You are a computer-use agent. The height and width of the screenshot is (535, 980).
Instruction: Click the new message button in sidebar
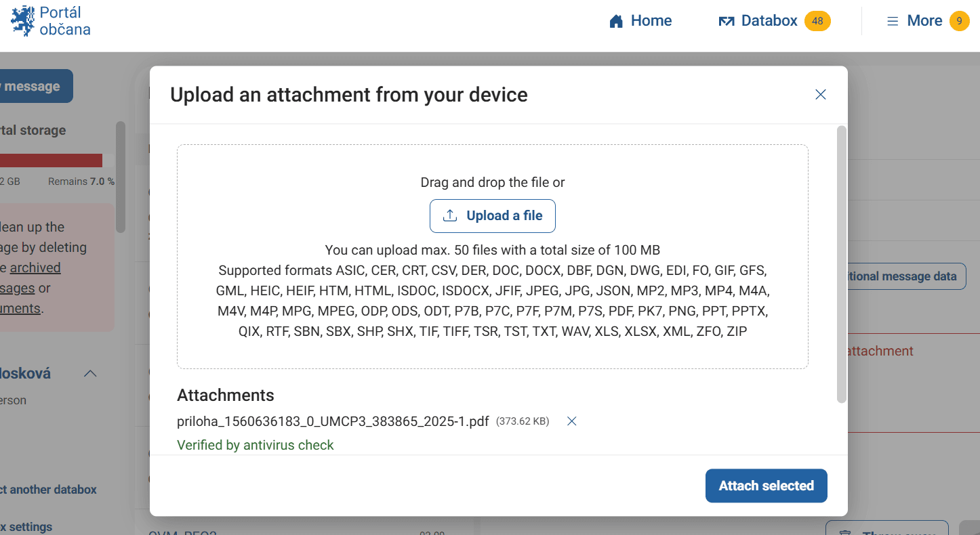pyautogui.click(x=33, y=87)
